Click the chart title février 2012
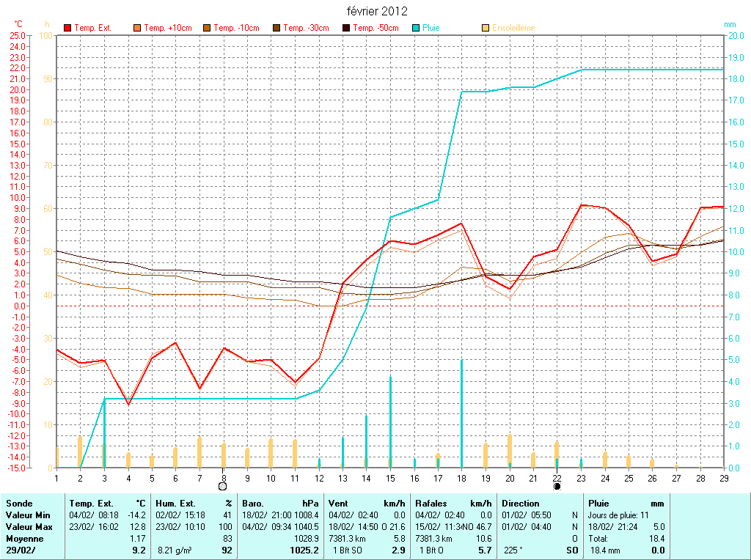The image size is (751, 560). coord(377,12)
